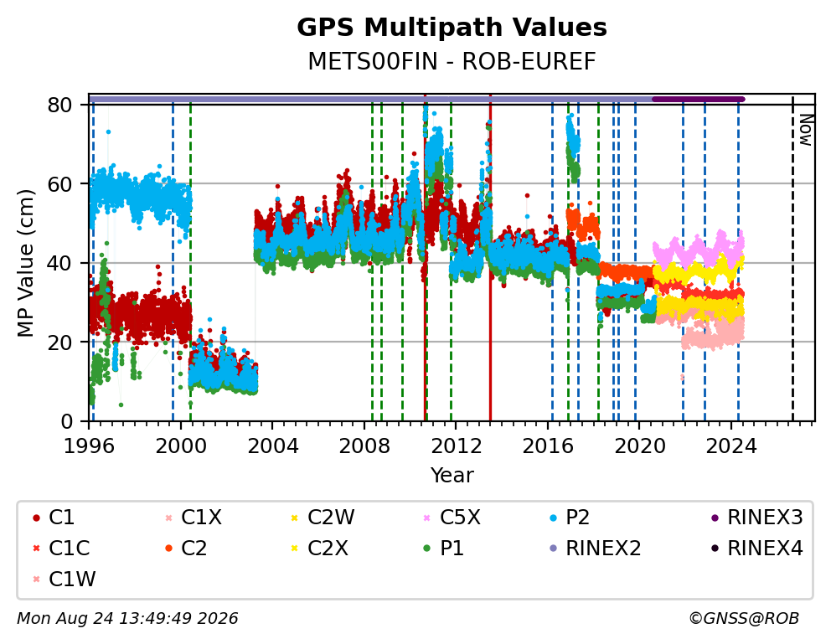Screen dimensions: 831x644
Task: Select the RINEX2 legend entry
Action: pyautogui.click(x=595, y=549)
